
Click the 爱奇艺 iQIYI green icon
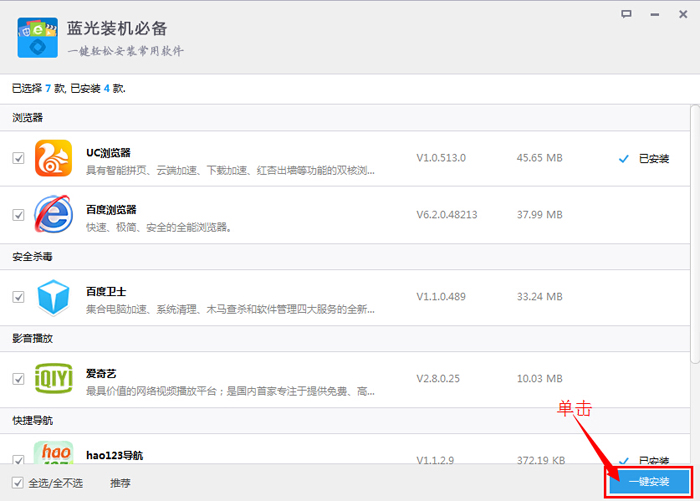(x=54, y=379)
